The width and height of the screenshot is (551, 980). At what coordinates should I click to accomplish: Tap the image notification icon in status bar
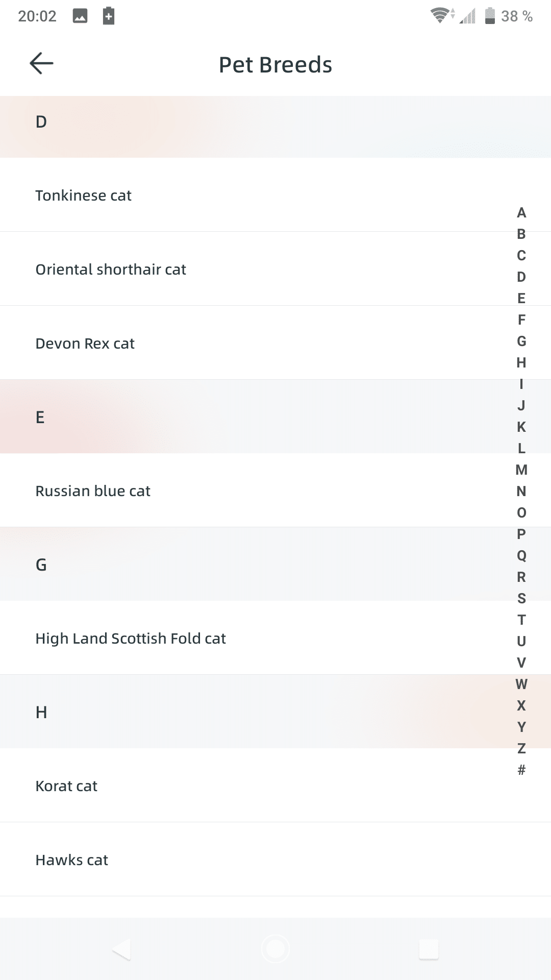[80, 16]
